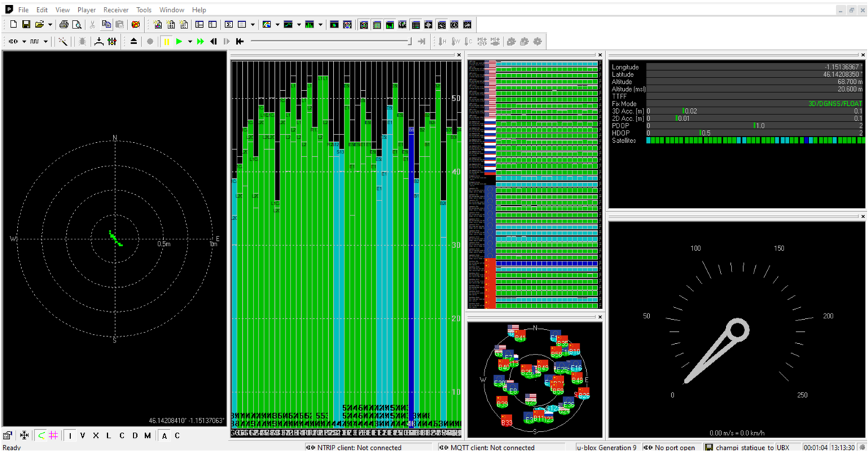Open the dropdown arrow beside the Open folder icon
Viewport: 868px width, 469px height.
50,25
